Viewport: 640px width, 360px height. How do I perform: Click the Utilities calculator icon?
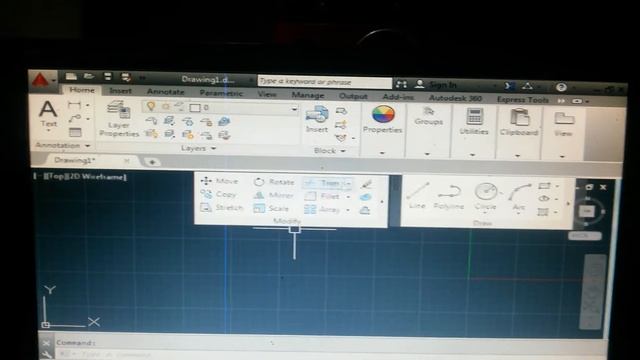pos(474,121)
